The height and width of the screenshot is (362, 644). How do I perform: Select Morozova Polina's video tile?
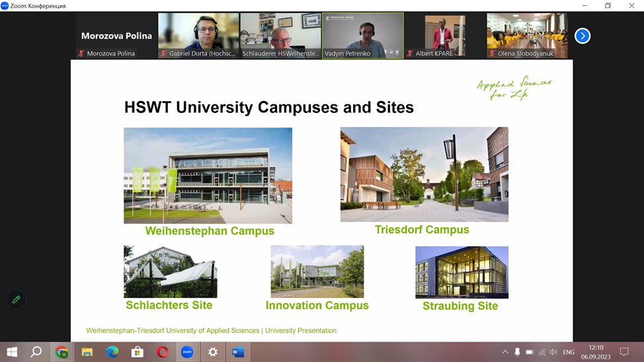tap(116, 36)
